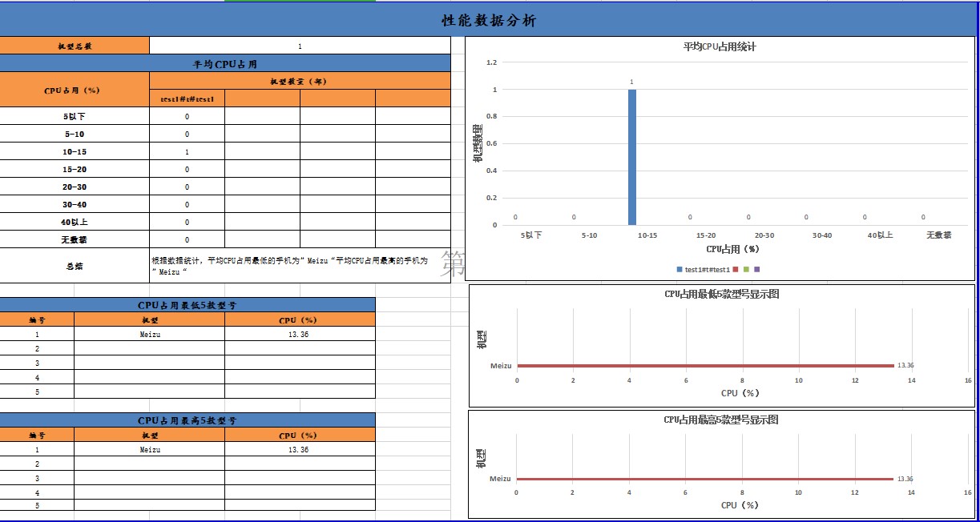Select the CPU占用最高5款型号显示图 chart title
The image size is (980, 522).
click(x=720, y=420)
